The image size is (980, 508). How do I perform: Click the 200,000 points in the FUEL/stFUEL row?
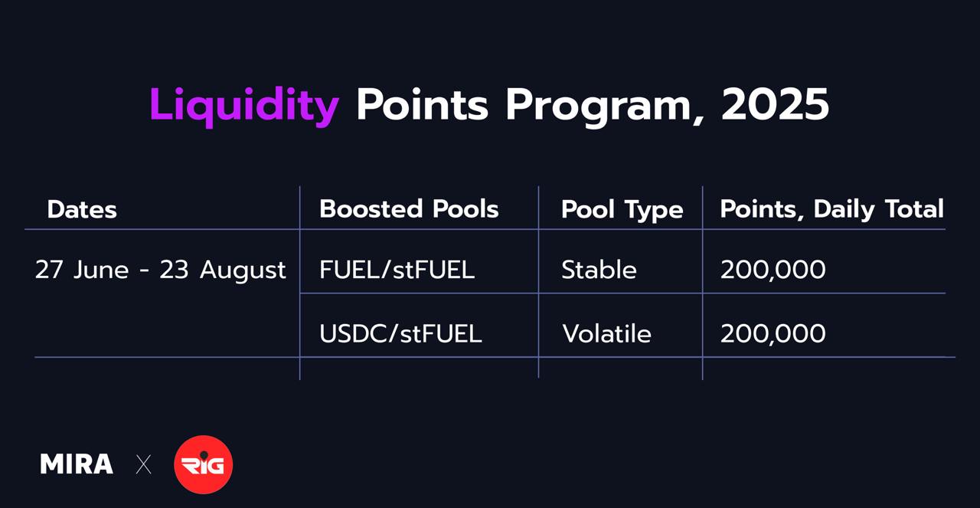[773, 270]
